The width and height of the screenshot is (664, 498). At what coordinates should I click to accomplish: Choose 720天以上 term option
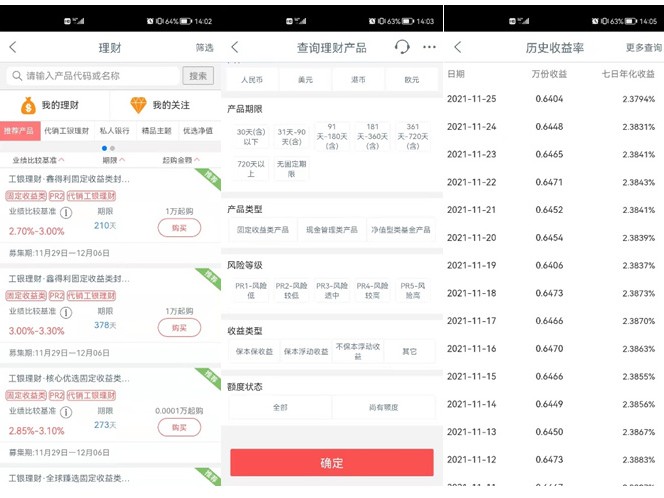click(251, 169)
